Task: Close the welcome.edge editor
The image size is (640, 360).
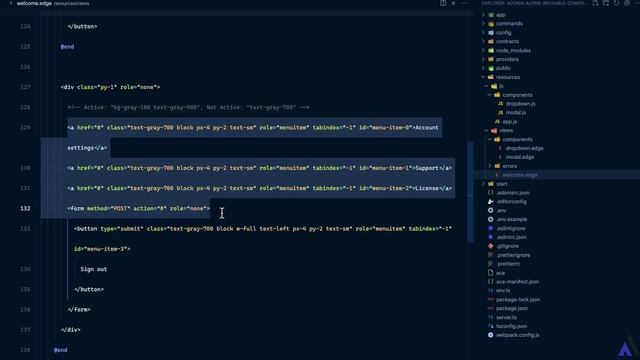Action: click(x=453, y=3)
